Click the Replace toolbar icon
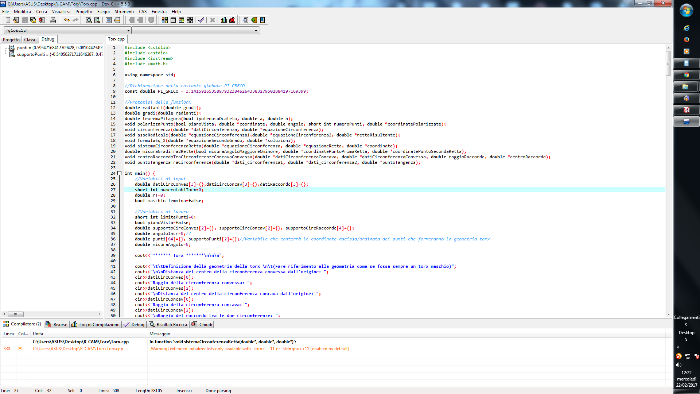 pyautogui.click(x=97, y=20)
